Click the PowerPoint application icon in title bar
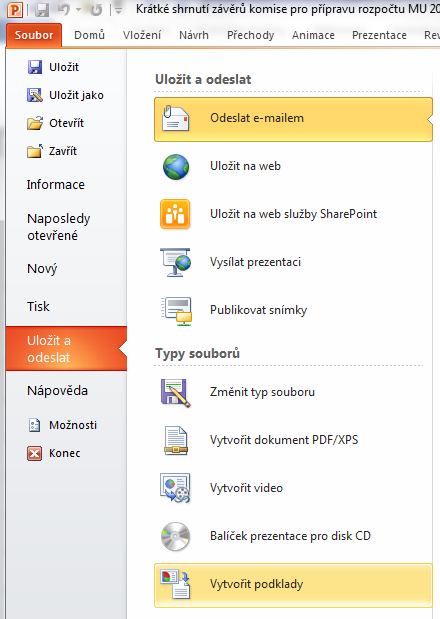The image size is (440, 619). 14,9
